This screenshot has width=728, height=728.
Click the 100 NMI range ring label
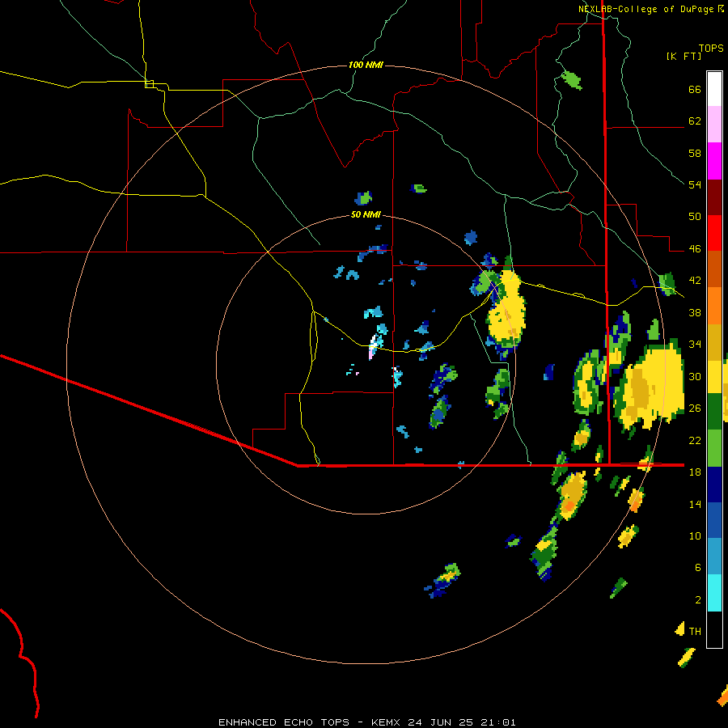point(366,65)
